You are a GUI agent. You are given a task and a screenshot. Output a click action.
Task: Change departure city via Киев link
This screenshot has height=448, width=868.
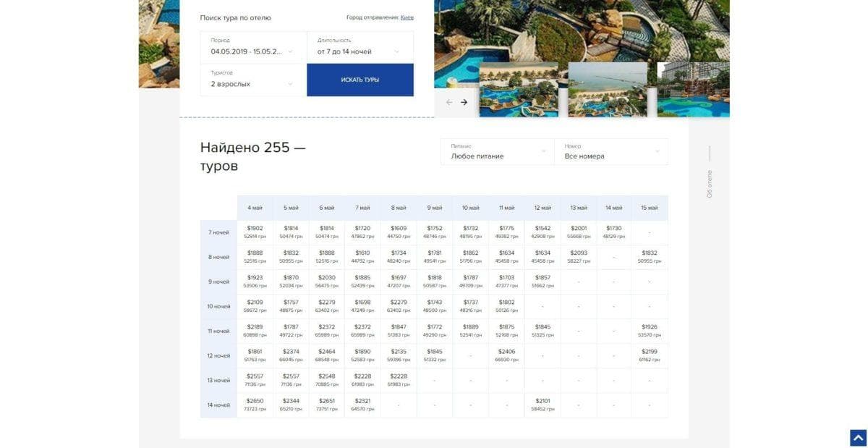[x=407, y=17]
